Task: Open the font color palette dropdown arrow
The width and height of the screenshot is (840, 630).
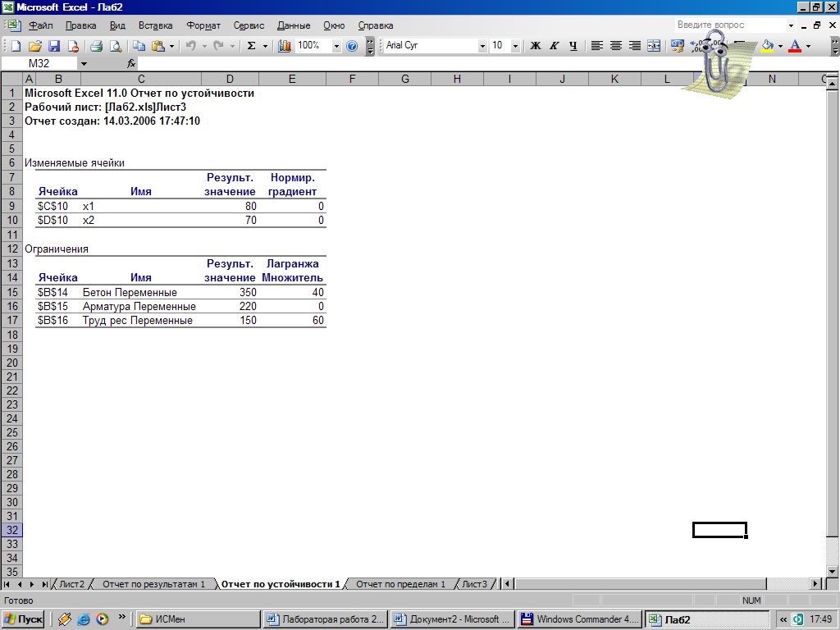Action: (808, 46)
